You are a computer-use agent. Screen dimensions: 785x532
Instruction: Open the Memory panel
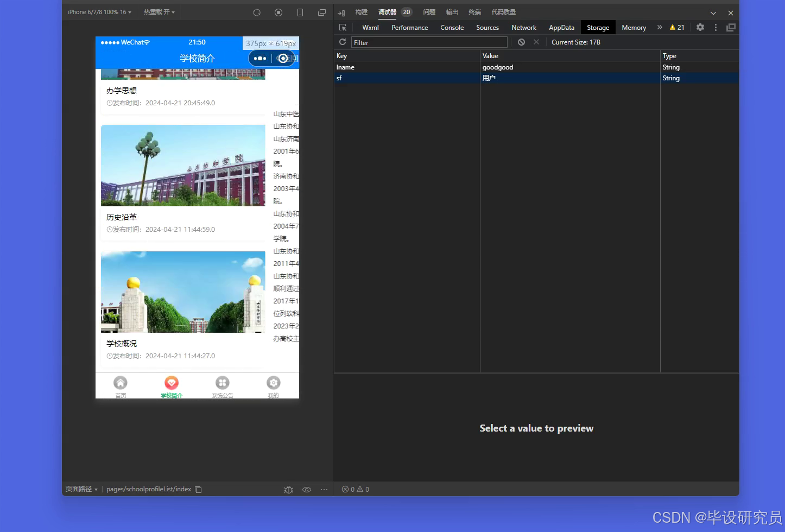pyautogui.click(x=634, y=28)
